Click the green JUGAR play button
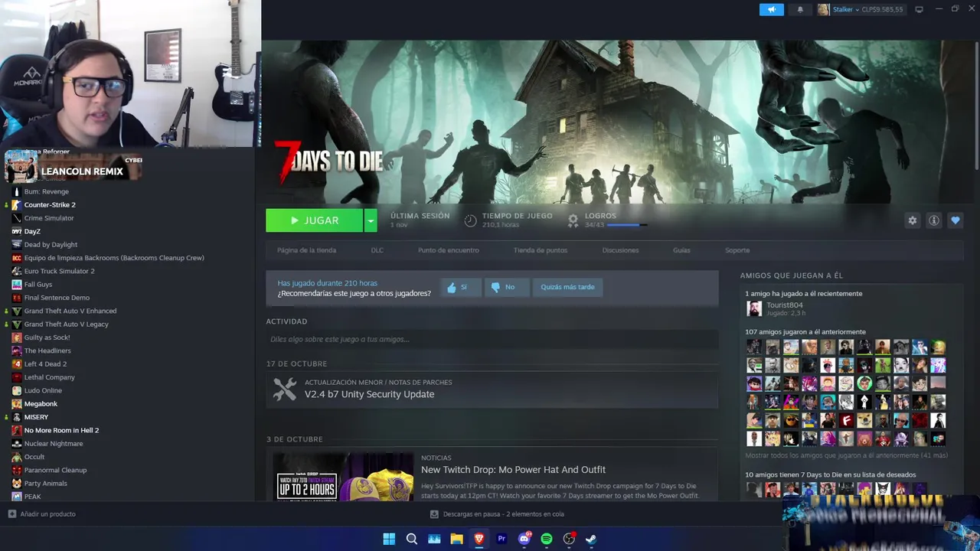This screenshot has height=551, width=980. click(314, 220)
